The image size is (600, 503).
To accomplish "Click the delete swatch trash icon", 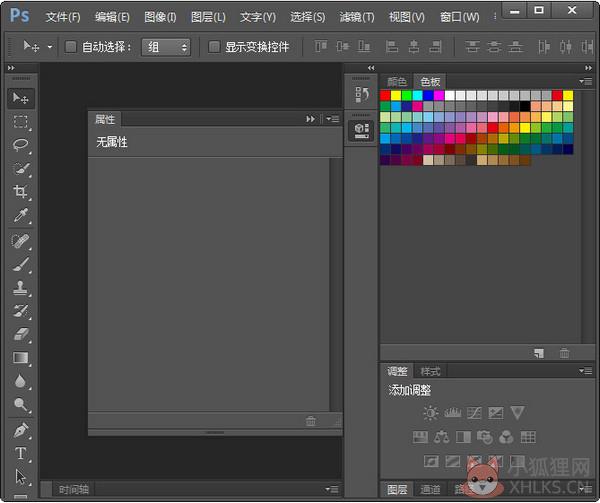I will pyautogui.click(x=564, y=353).
